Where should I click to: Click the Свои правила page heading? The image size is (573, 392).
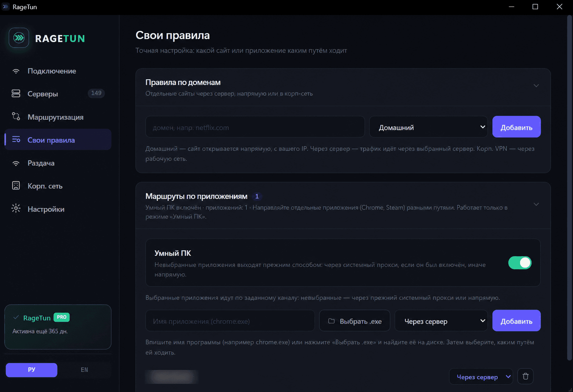pyautogui.click(x=173, y=35)
